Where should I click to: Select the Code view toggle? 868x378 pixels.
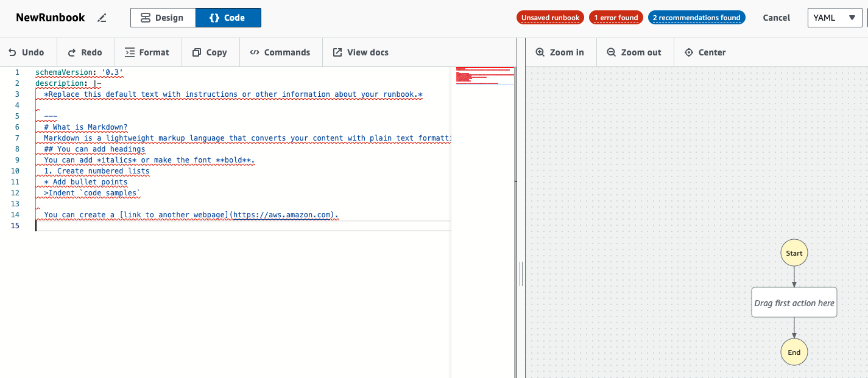coord(228,18)
